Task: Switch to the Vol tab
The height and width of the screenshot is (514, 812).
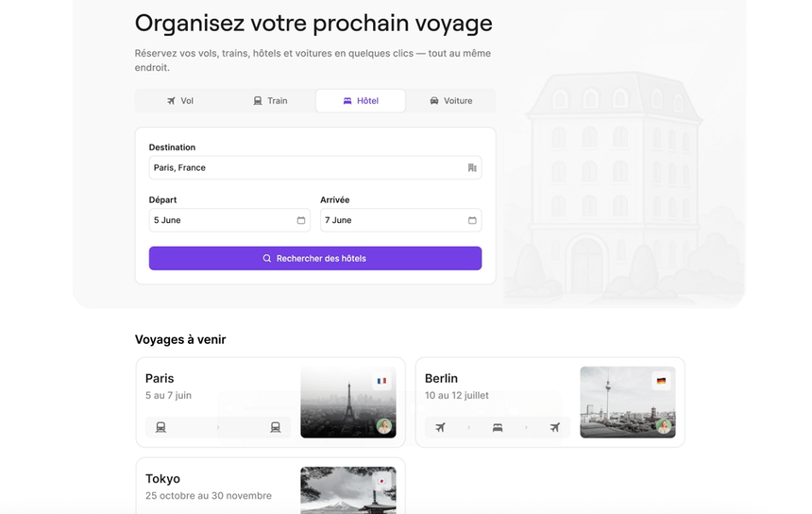Action: point(179,101)
